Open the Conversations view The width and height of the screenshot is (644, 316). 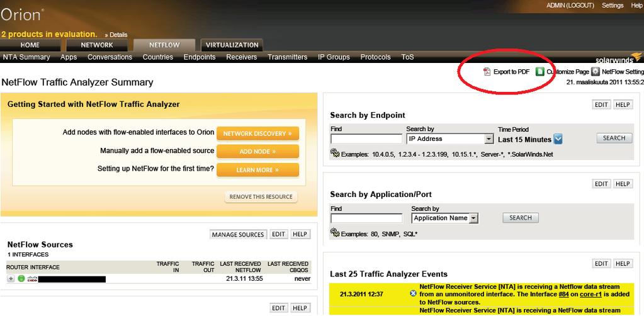click(110, 57)
